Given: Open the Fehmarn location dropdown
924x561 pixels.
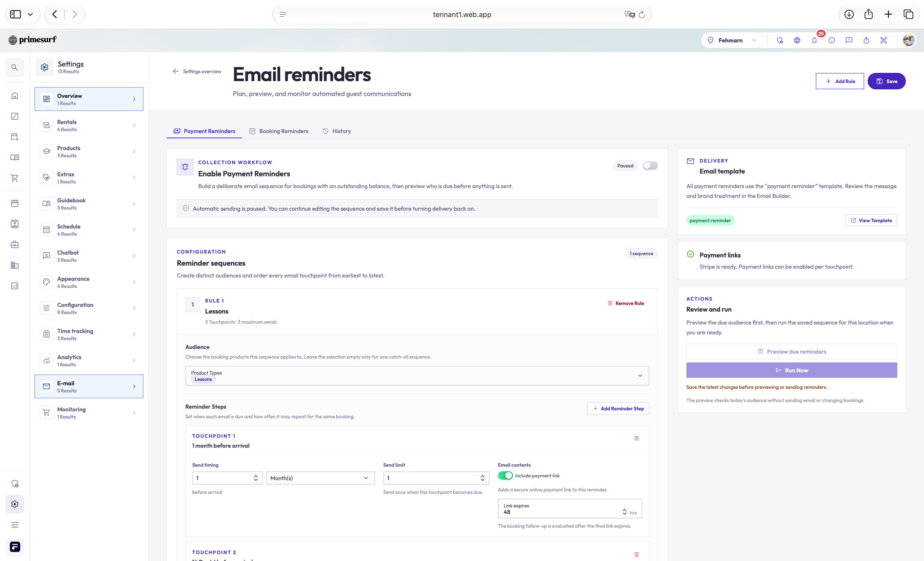Looking at the screenshot, I should tap(732, 40).
